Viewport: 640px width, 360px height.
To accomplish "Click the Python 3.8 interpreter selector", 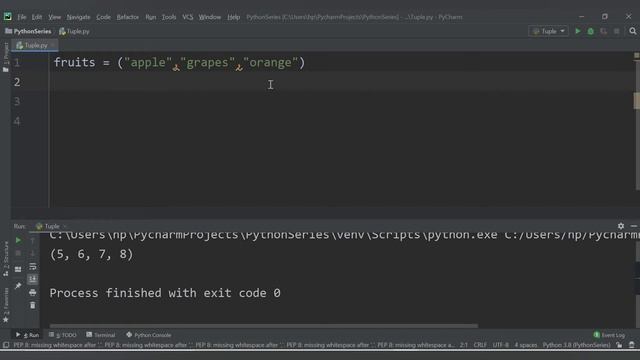I will point(576,345).
